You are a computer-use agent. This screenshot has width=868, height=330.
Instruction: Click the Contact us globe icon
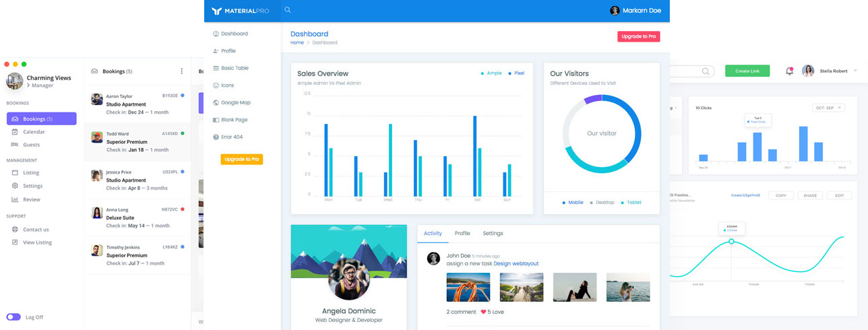pos(15,230)
